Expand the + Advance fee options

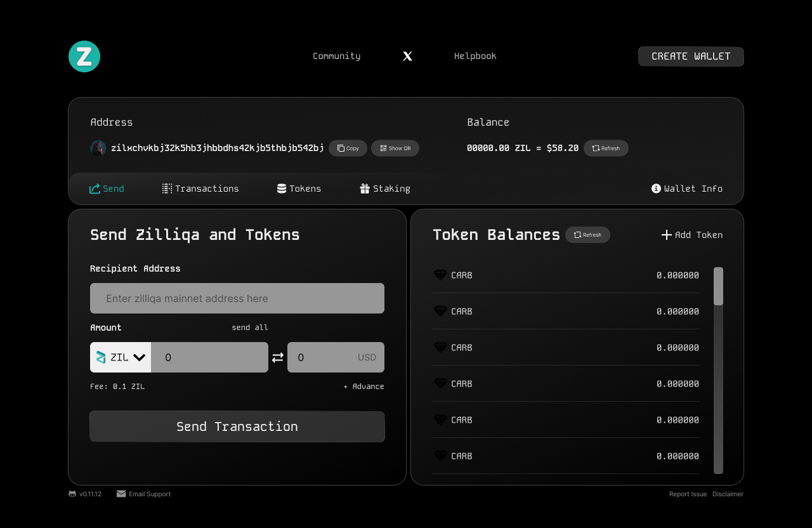(x=363, y=386)
